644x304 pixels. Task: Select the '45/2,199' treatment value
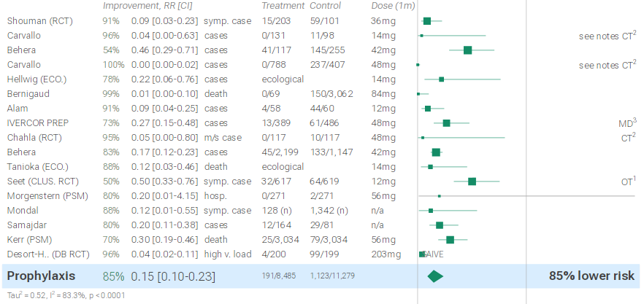point(280,152)
